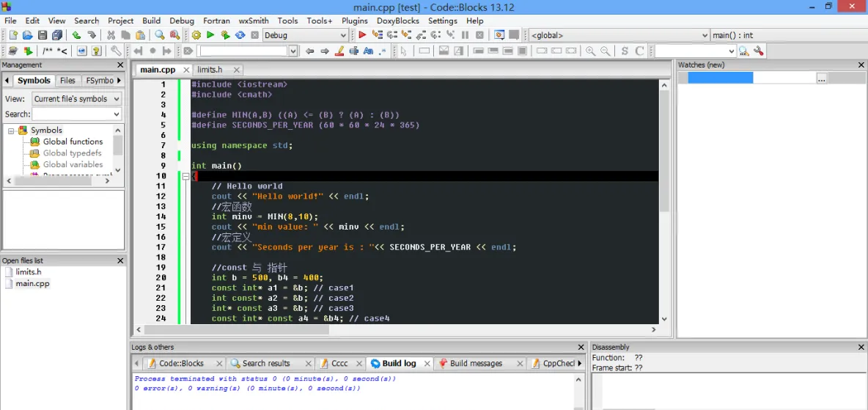This screenshot has width=868, height=410.
Task: Open the main() : int function dropdown
Action: coord(788,35)
